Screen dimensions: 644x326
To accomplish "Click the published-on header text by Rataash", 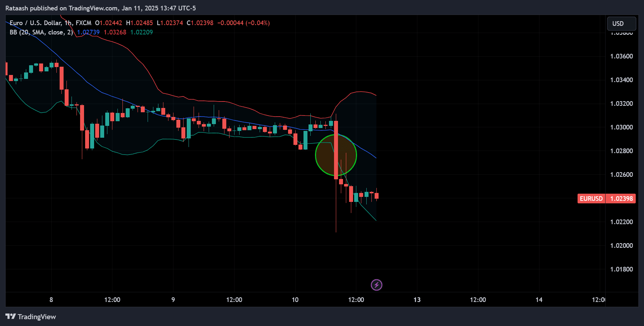I will click(x=101, y=8).
